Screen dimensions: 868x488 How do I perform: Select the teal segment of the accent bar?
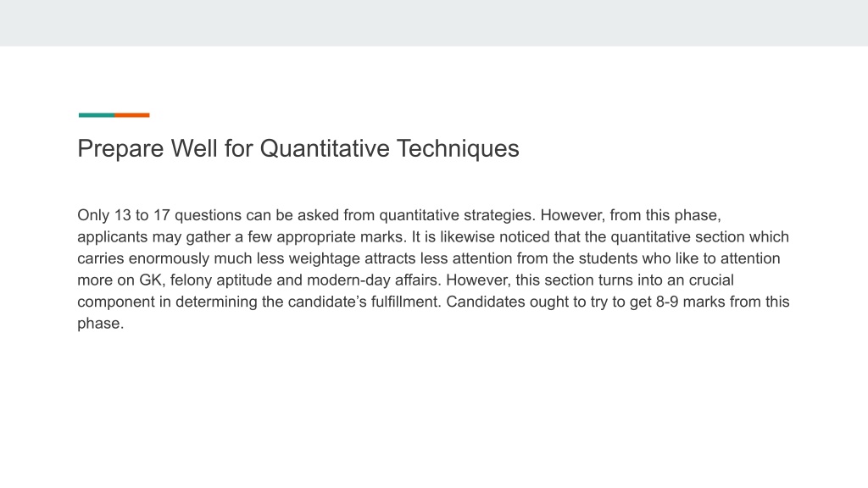(97, 115)
